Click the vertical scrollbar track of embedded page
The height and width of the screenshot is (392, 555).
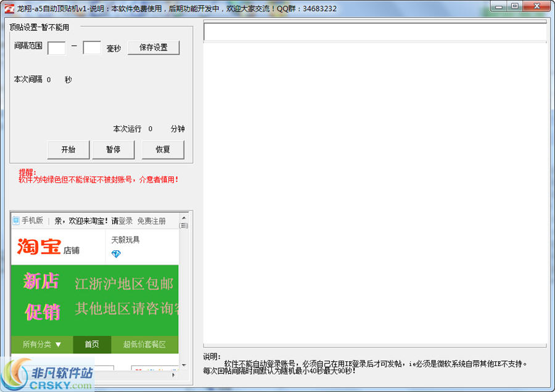183,290
